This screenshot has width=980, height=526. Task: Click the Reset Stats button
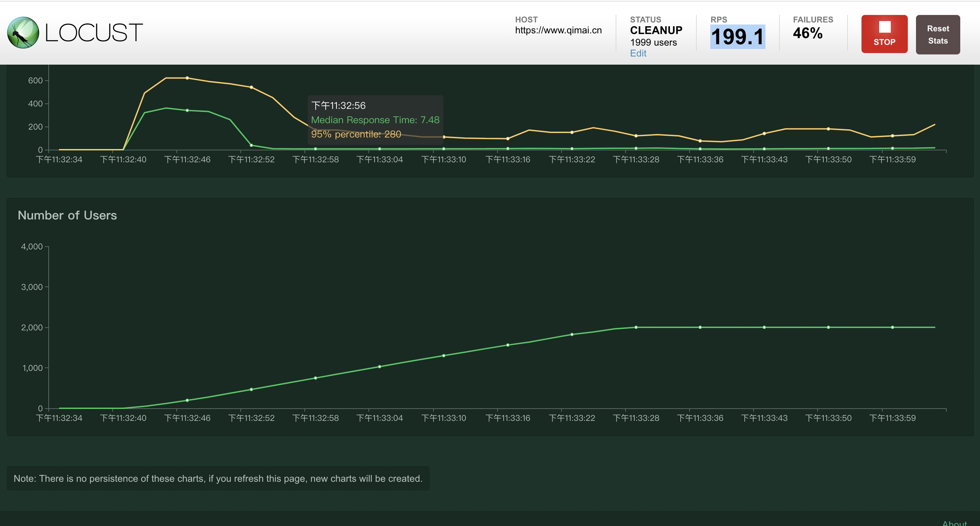pyautogui.click(x=937, y=35)
